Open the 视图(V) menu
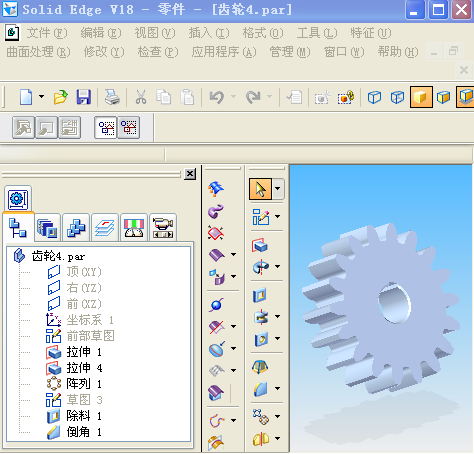474x454 pixels. (x=155, y=33)
